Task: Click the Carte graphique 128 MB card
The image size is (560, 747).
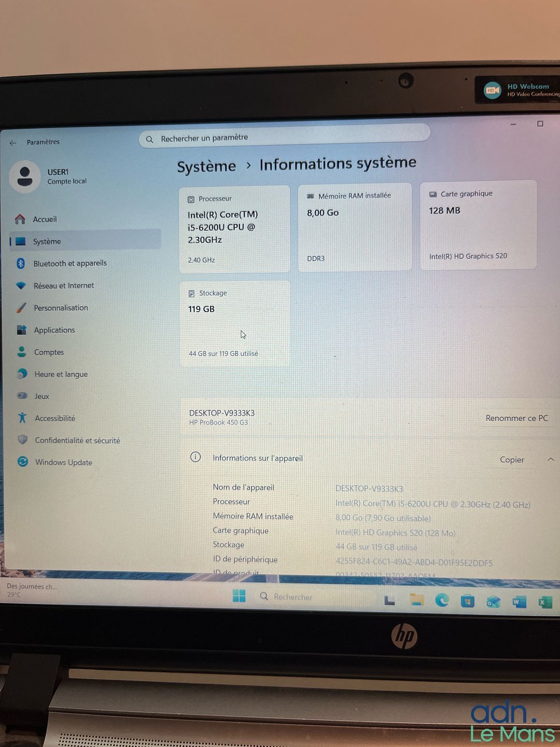Action: point(478,225)
